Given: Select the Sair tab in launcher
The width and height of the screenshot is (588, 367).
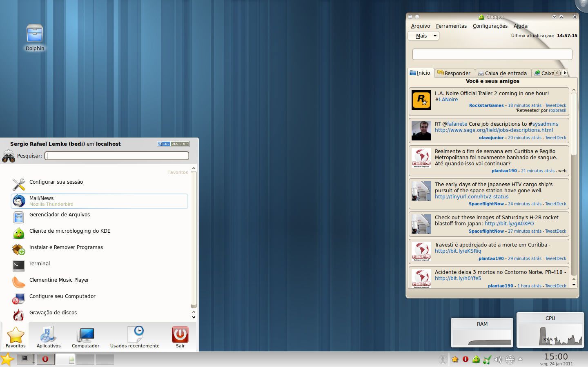Looking at the screenshot, I should pyautogui.click(x=180, y=337).
